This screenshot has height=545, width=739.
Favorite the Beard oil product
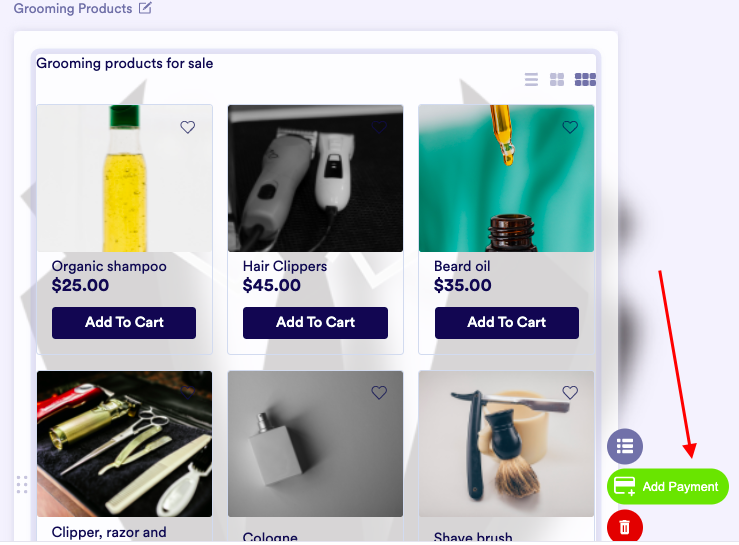coord(570,127)
